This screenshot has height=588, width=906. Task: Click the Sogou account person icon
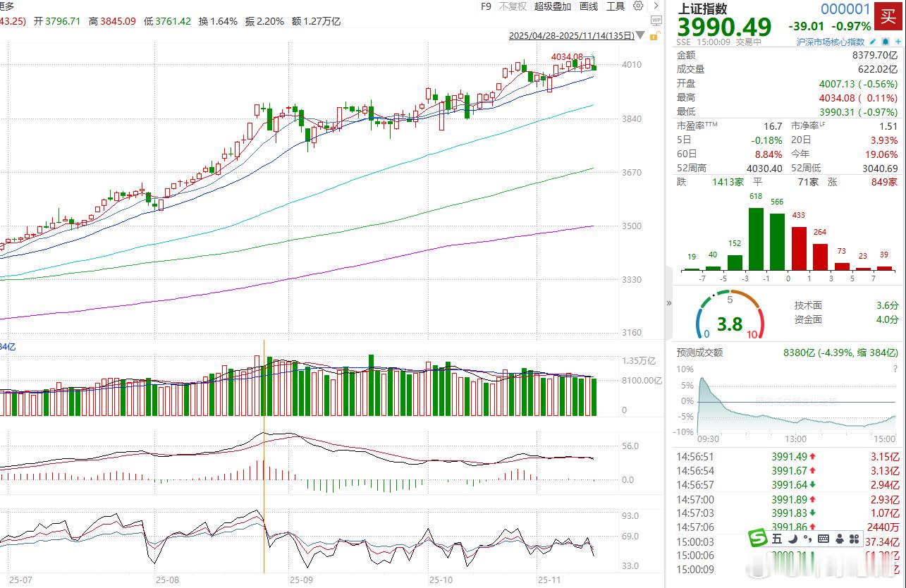pyautogui.click(x=840, y=539)
